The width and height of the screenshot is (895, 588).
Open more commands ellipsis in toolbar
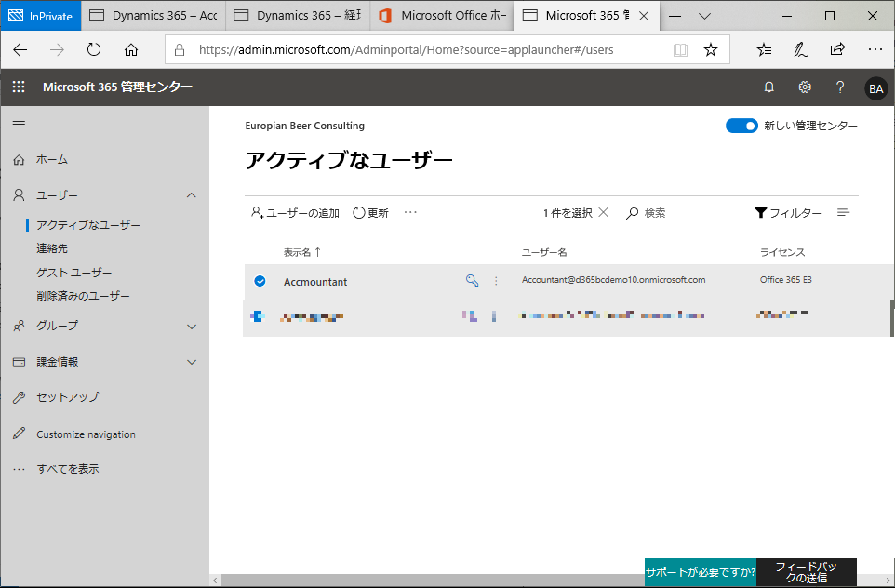coord(410,212)
